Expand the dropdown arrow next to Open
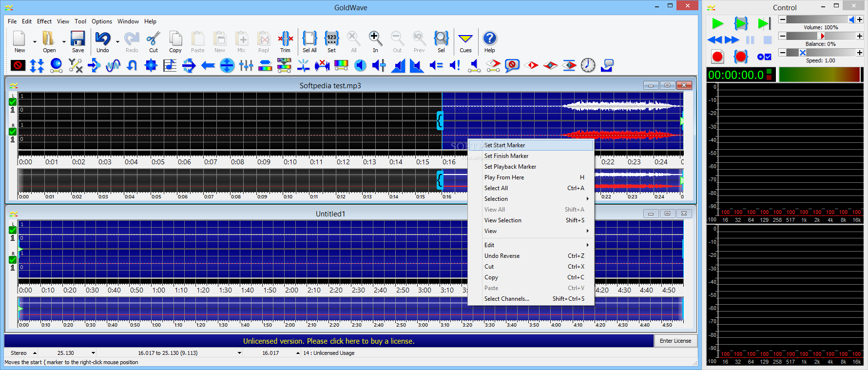Image resolution: width=868 pixels, height=370 pixels. (64, 42)
